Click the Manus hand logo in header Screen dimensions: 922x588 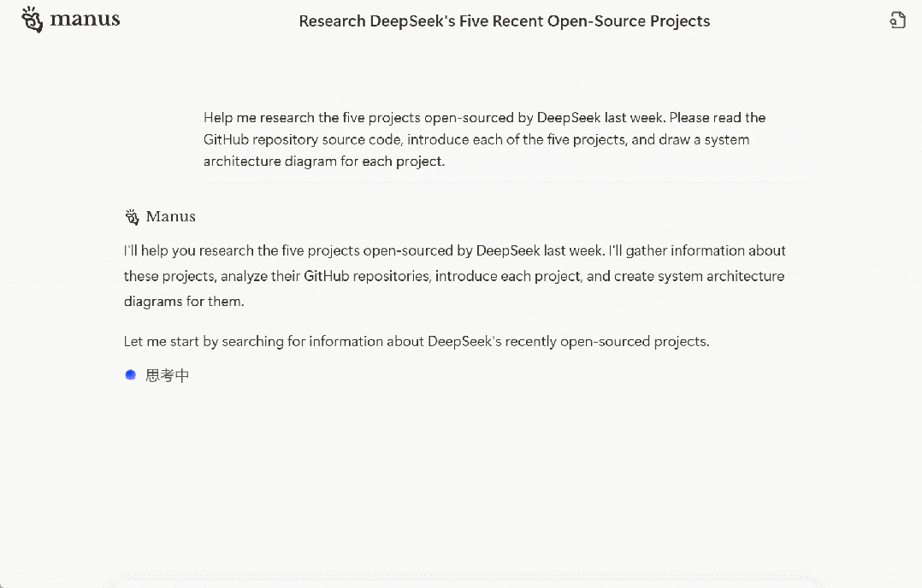pos(32,20)
